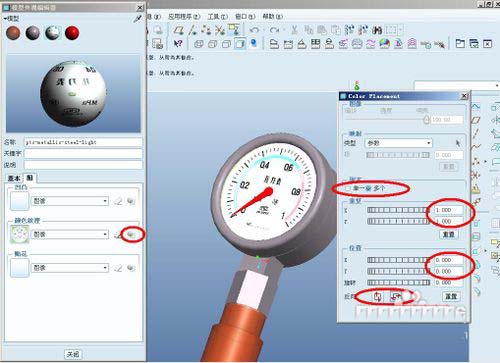Screen dimensions: 500x363
Task: Select the gray metallic material sphere swatch
Action: point(33,33)
